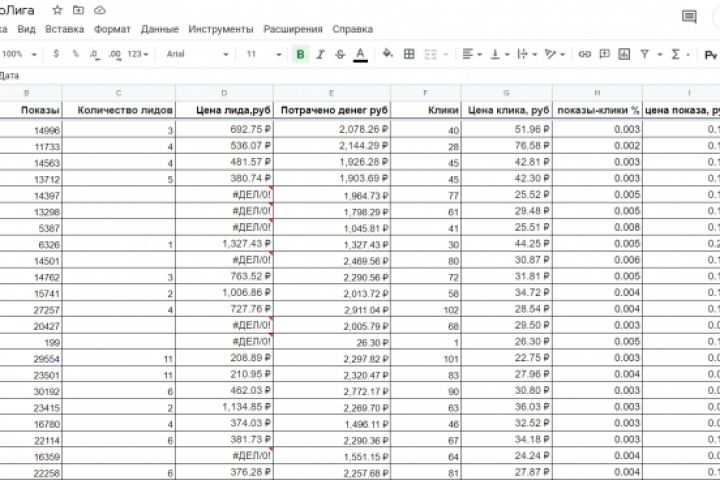Open the text color picker
Image resolution: width=720 pixels, height=480 pixels.
360,54
